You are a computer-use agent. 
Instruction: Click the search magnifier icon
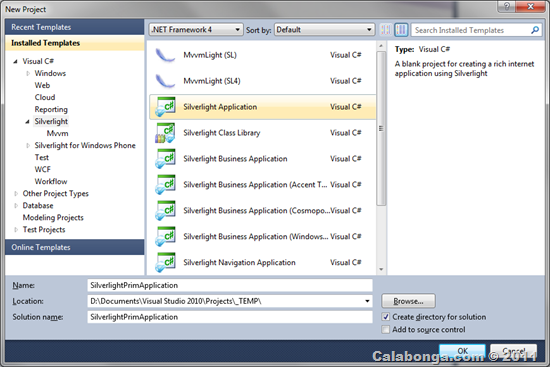[x=535, y=30]
